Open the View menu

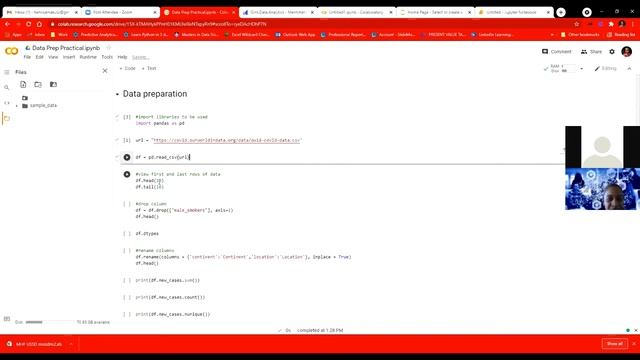(53, 57)
